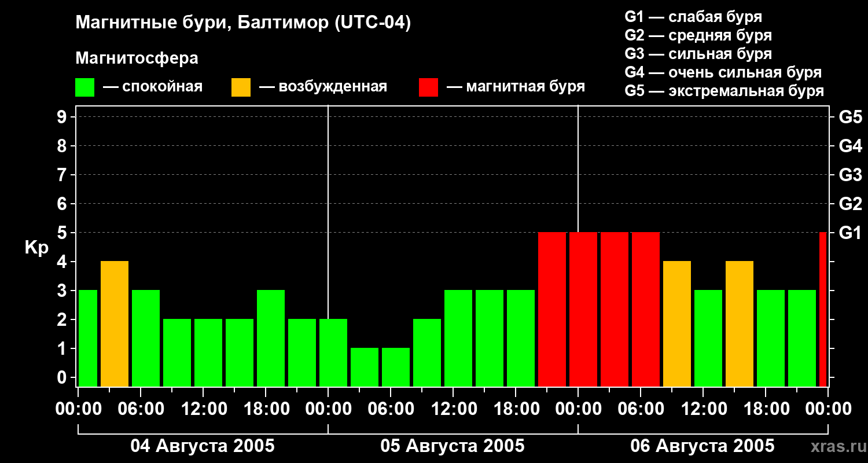Click the first green bar at 00:00 on 04 Августа
868x463 pixels.
[88, 339]
